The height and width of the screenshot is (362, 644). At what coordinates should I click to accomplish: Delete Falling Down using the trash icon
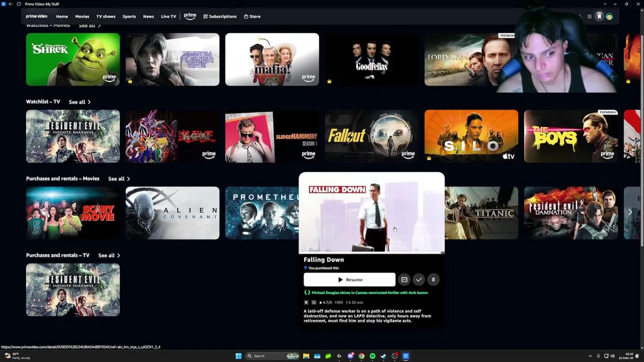(433, 280)
